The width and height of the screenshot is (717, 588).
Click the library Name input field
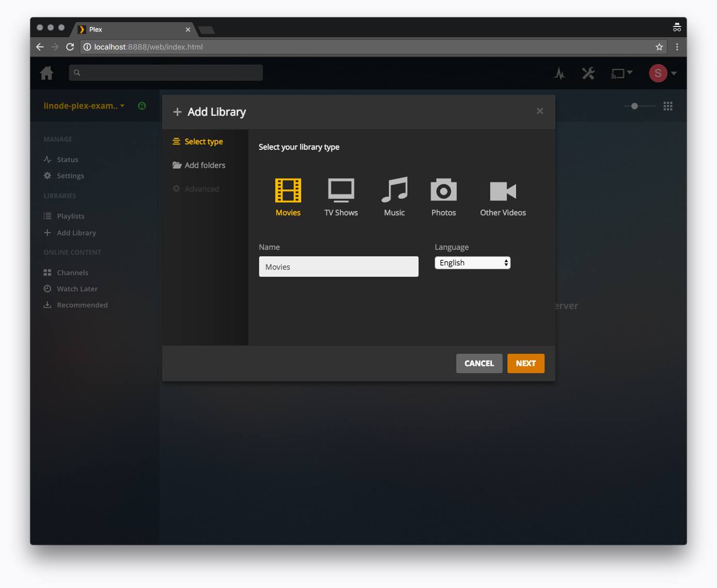pyautogui.click(x=338, y=266)
